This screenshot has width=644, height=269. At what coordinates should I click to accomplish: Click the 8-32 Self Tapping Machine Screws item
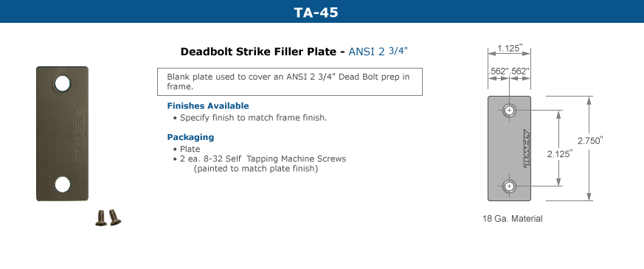(x=263, y=158)
